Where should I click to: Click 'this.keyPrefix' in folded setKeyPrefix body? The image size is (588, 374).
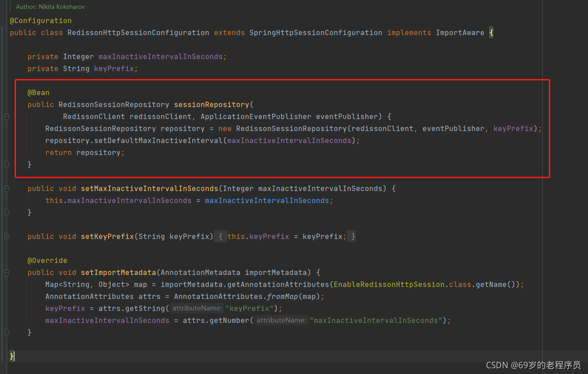(258, 237)
